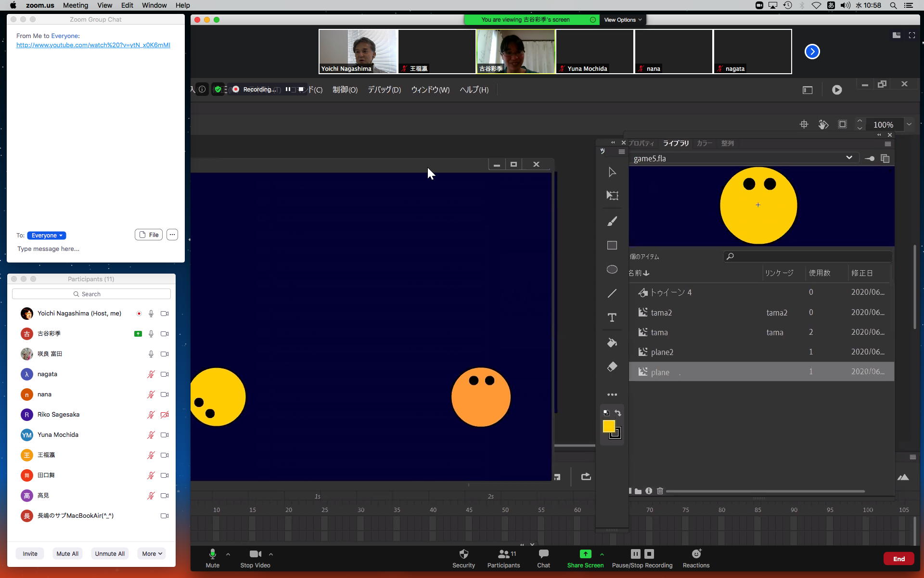Select the Oval tool

(x=612, y=270)
